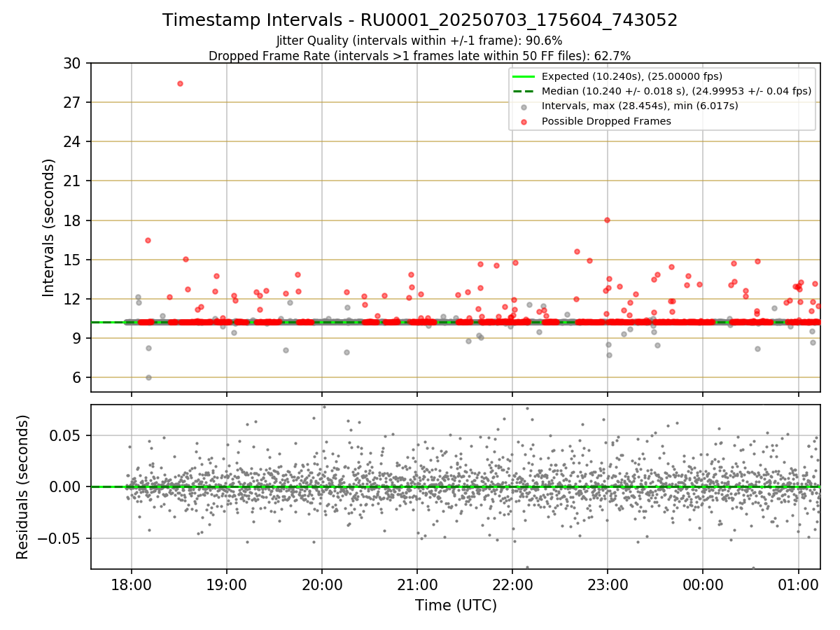
Task: Click the 'Intervals (seconds)' y-axis label
Action: (48, 227)
